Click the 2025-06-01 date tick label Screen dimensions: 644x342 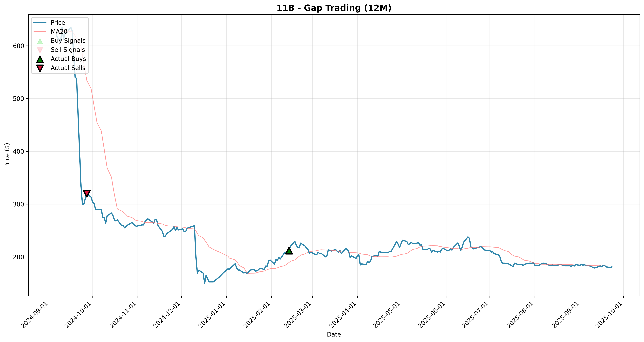[433, 315]
